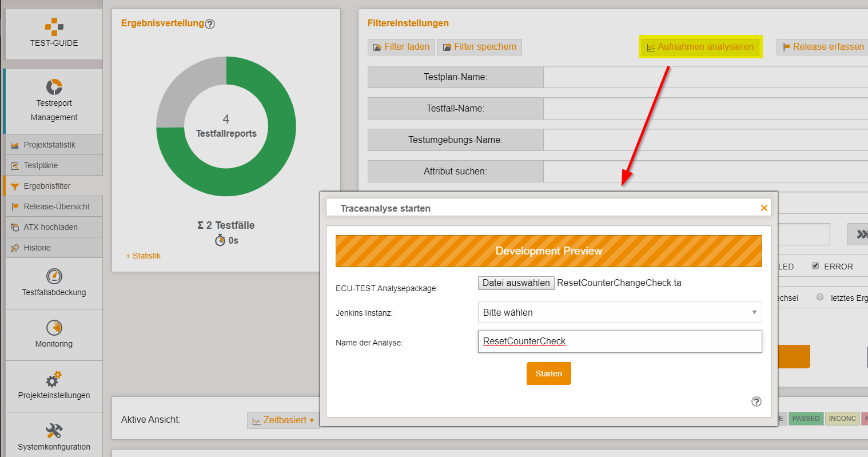Go to Projektstatistik in sidebar
The height and width of the screenshot is (457, 868).
49,145
